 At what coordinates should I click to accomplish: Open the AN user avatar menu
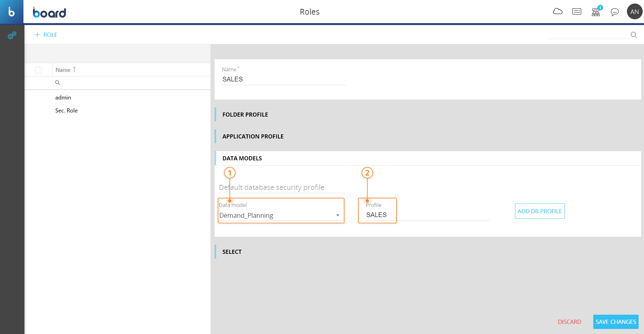[634, 12]
